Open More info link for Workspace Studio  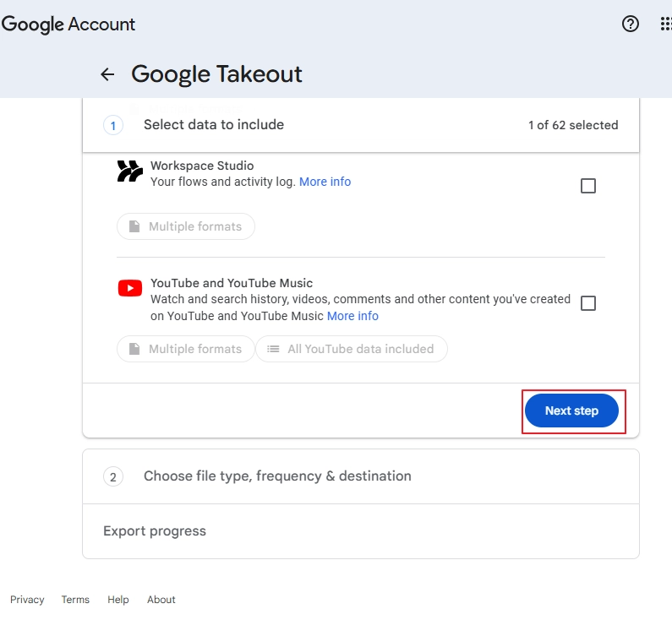pos(325,182)
